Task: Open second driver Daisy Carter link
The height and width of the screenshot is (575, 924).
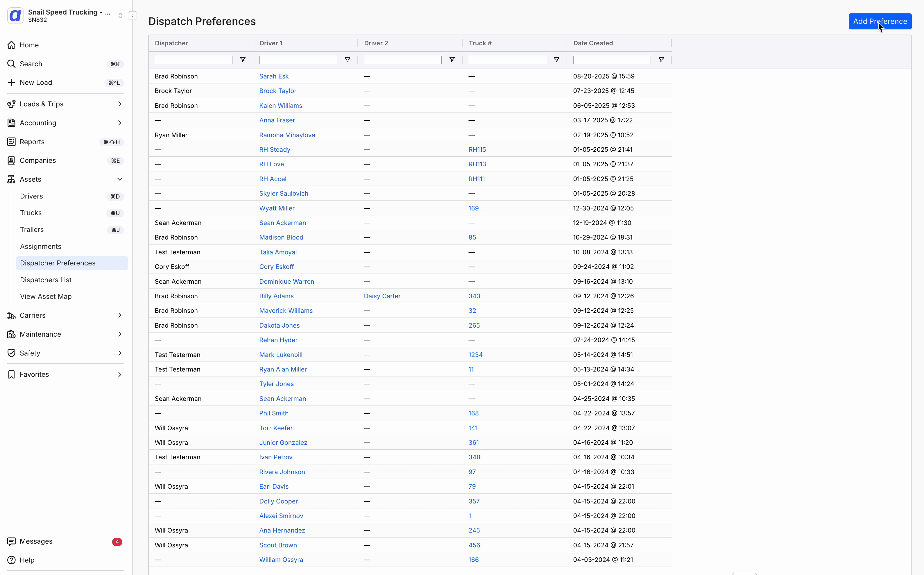Action: 382,296
